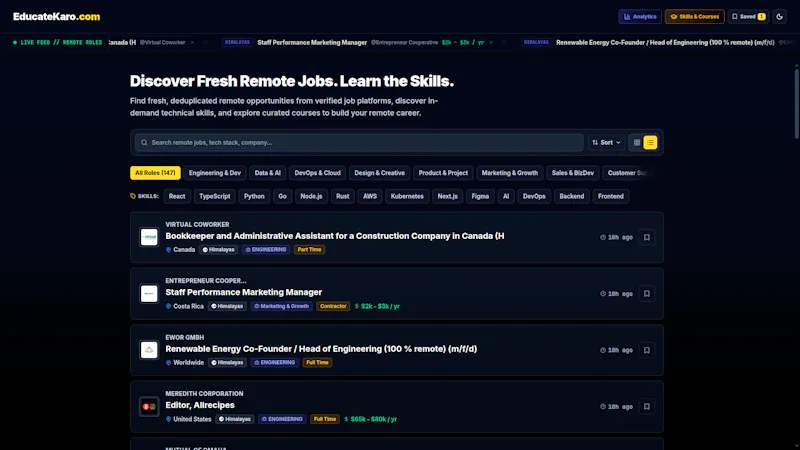Viewport: 800px width, 450px height.
Task: Filter by Product & Project category
Action: (x=443, y=173)
